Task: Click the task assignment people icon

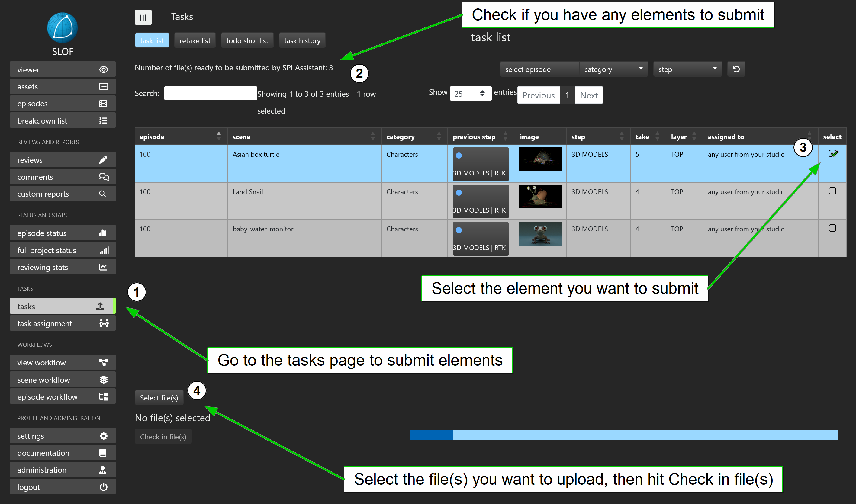Action: click(x=104, y=323)
